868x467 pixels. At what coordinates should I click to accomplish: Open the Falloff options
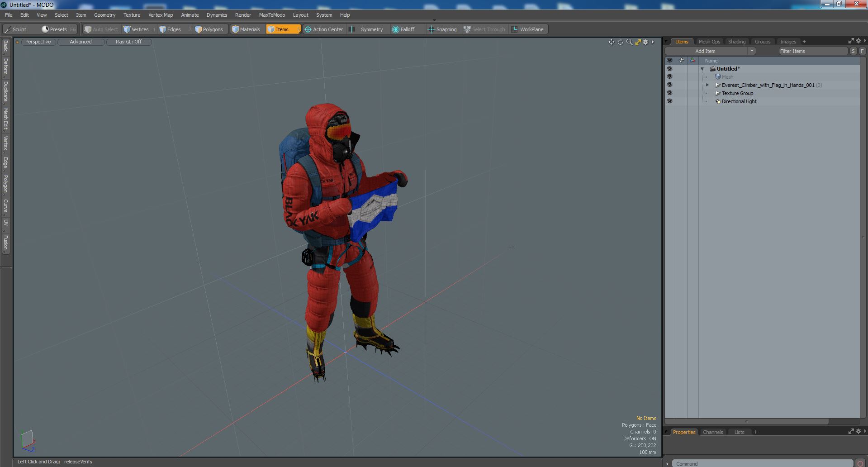pos(407,29)
